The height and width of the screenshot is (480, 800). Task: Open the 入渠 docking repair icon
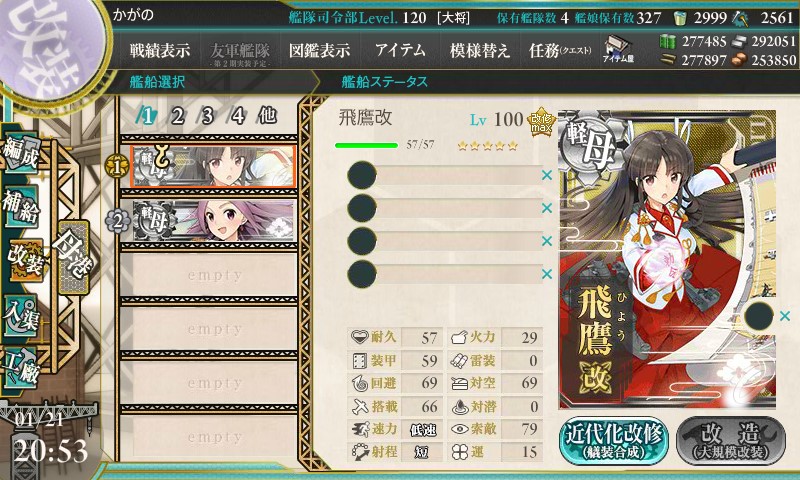[21, 315]
